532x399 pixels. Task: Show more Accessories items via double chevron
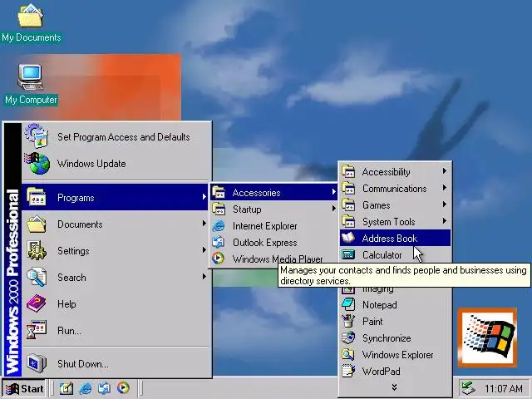tap(395, 387)
